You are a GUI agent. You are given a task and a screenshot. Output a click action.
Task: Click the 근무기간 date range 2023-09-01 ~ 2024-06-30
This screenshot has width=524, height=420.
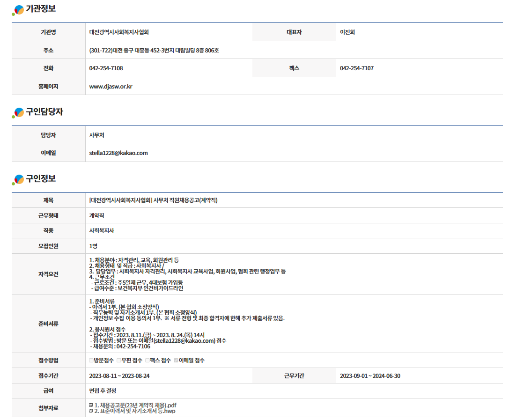coord(370,376)
